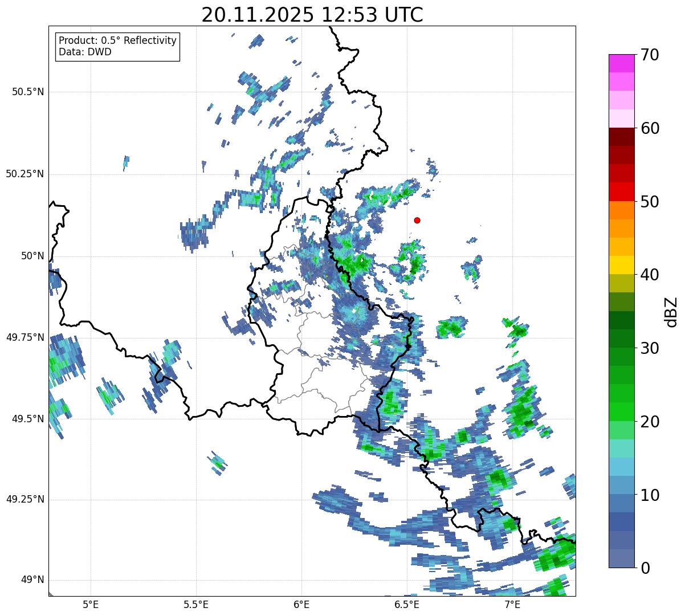Click the longitude label 7°E
Image resolution: width=685 pixels, height=616 pixels.
512,604
